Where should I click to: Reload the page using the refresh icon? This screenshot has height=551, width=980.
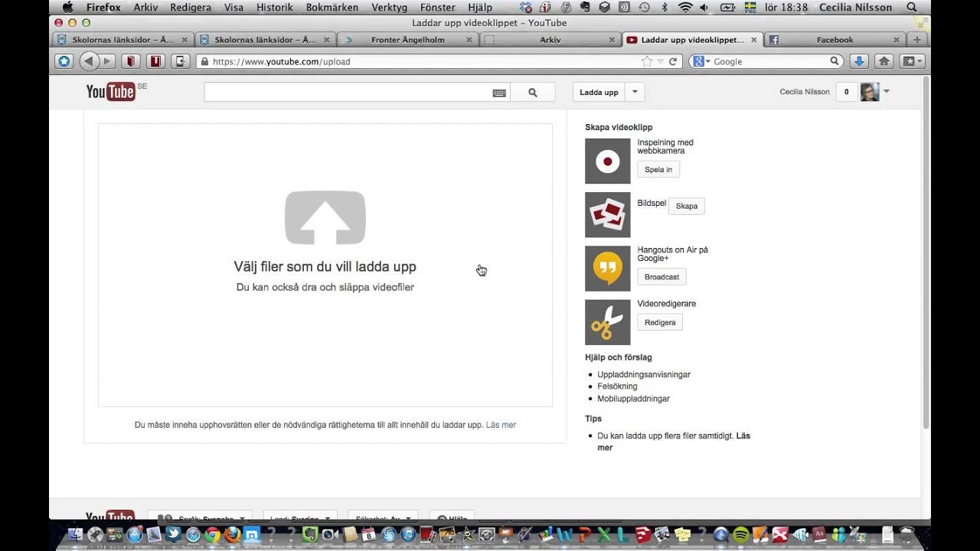(x=673, y=61)
